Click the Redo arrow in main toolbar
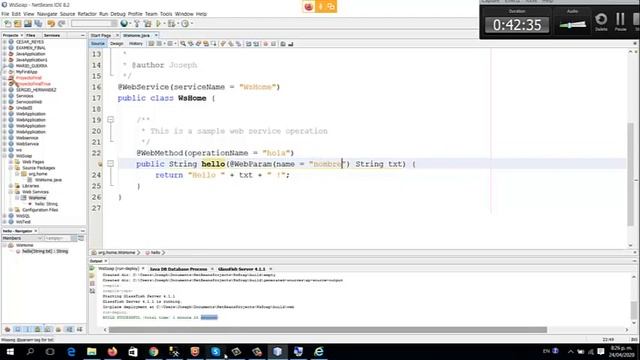Viewport: 640px width, 360px height. click(61, 24)
